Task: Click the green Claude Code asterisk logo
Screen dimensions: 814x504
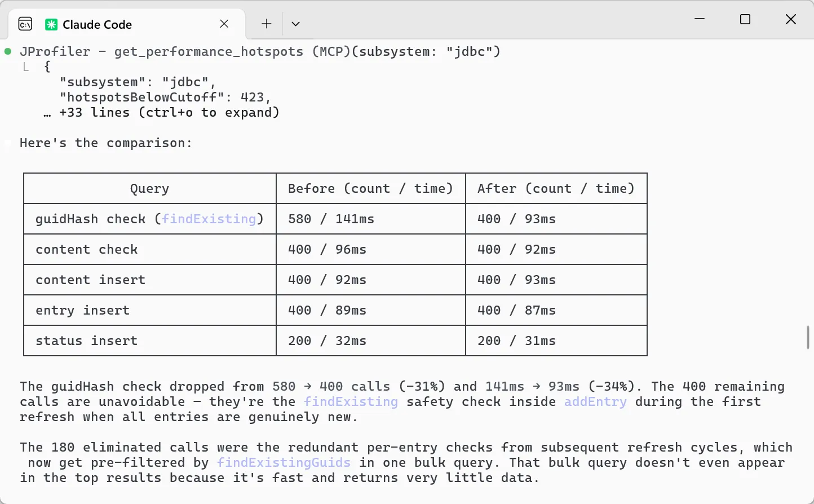Action: point(50,24)
